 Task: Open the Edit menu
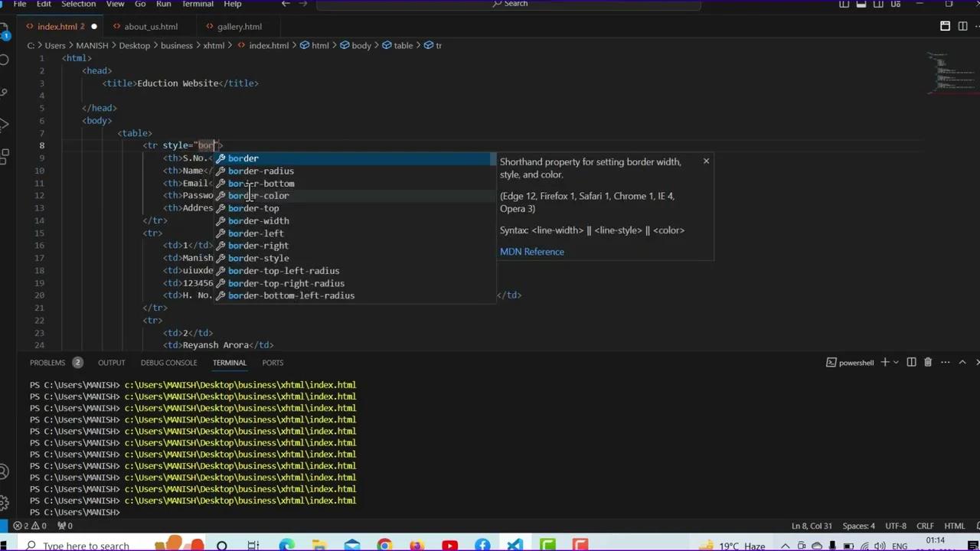tap(44, 4)
